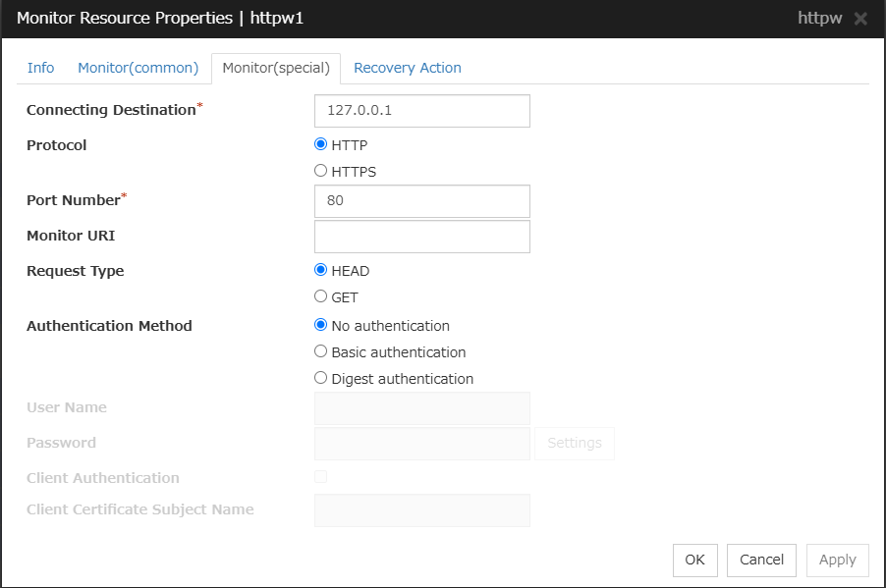Enable the Client Authentication checkbox
Image resolution: width=886 pixels, height=588 pixels.
321,477
